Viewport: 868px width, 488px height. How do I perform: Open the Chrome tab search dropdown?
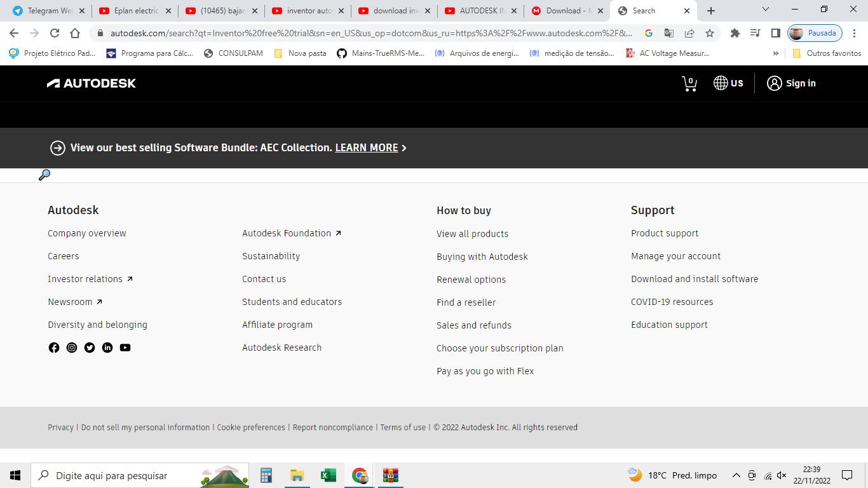[x=765, y=10]
